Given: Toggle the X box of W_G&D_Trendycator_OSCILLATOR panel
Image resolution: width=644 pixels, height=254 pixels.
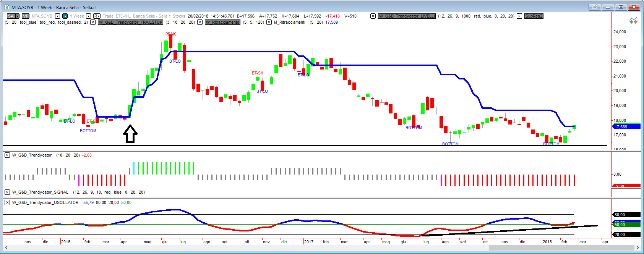Looking at the screenshot, I should click(7, 202).
